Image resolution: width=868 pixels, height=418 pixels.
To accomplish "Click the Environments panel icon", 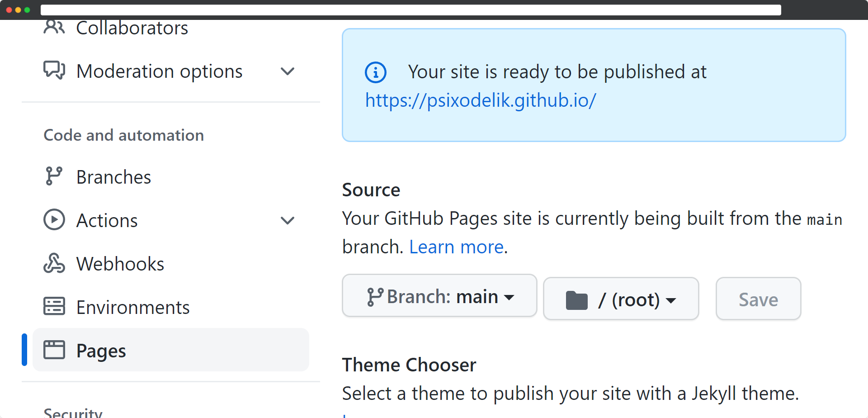I will [x=54, y=306].
